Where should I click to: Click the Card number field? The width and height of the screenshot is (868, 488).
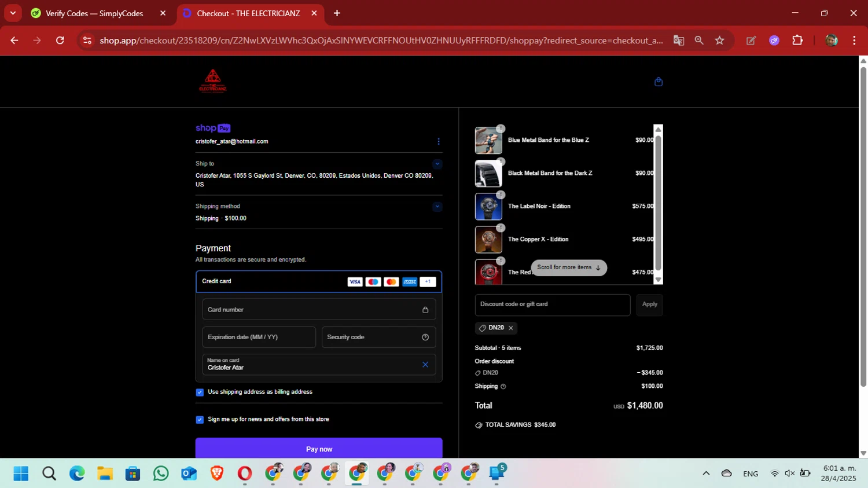319,310
